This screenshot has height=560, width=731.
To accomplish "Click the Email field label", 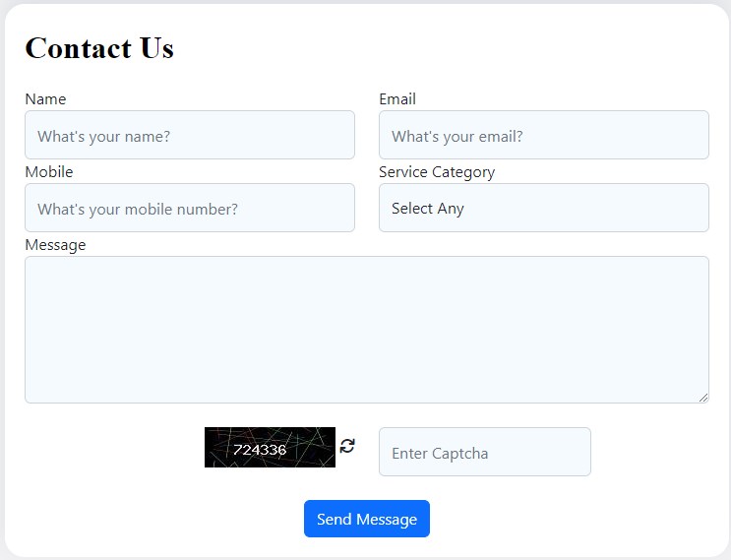I will [x=397, y=99].
